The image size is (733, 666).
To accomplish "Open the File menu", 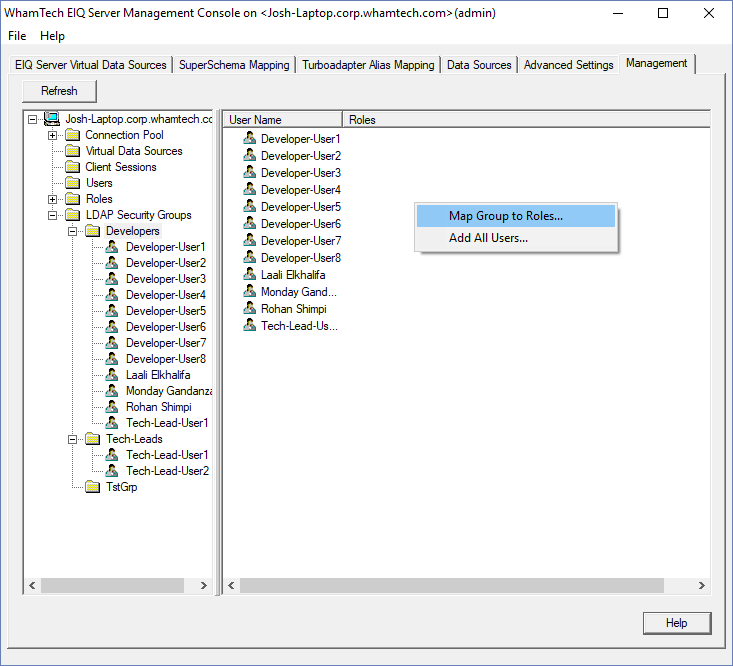I will (x=17, y=36).
